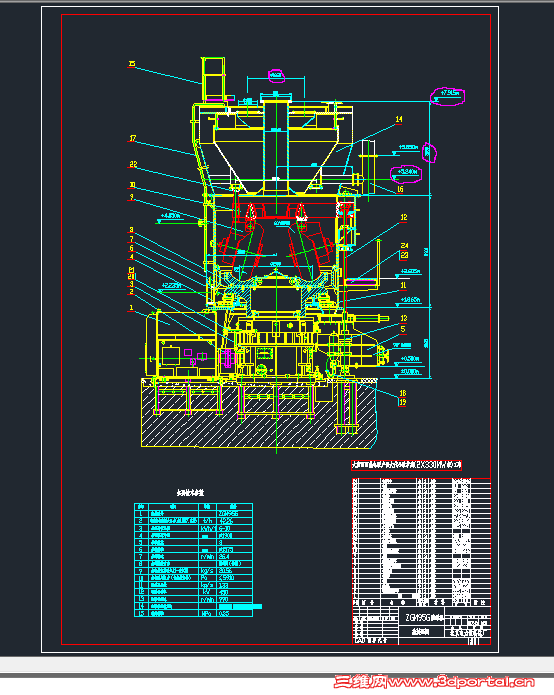Select part callout number 22
Viewport: 554px width, 695px height.
coord(133,164)
